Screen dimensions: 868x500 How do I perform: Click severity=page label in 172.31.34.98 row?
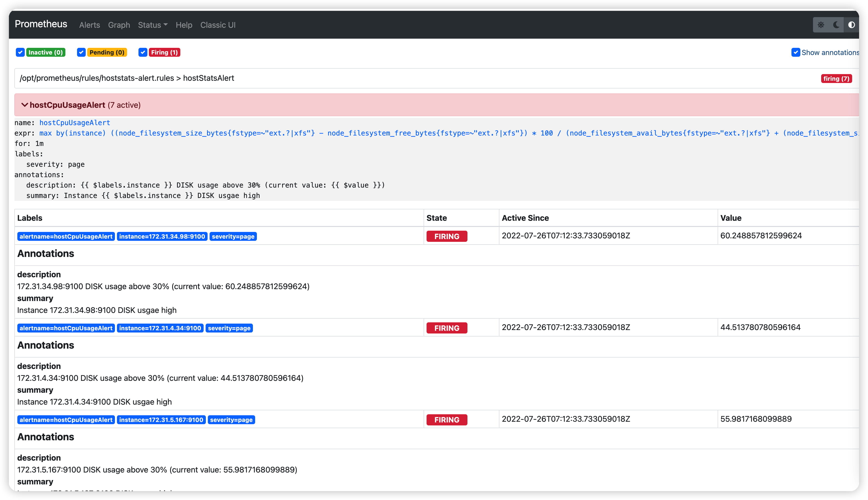(x=233, y=236)
